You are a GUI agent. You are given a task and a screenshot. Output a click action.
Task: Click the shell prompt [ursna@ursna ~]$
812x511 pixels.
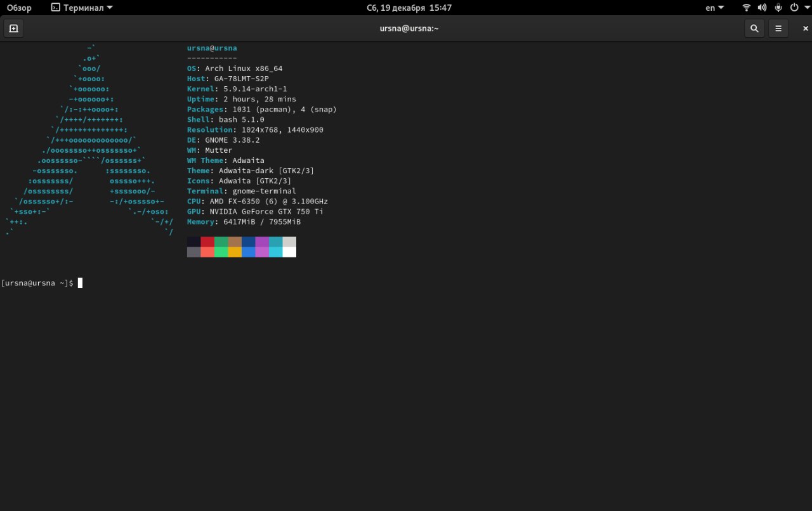coord(37,283)
